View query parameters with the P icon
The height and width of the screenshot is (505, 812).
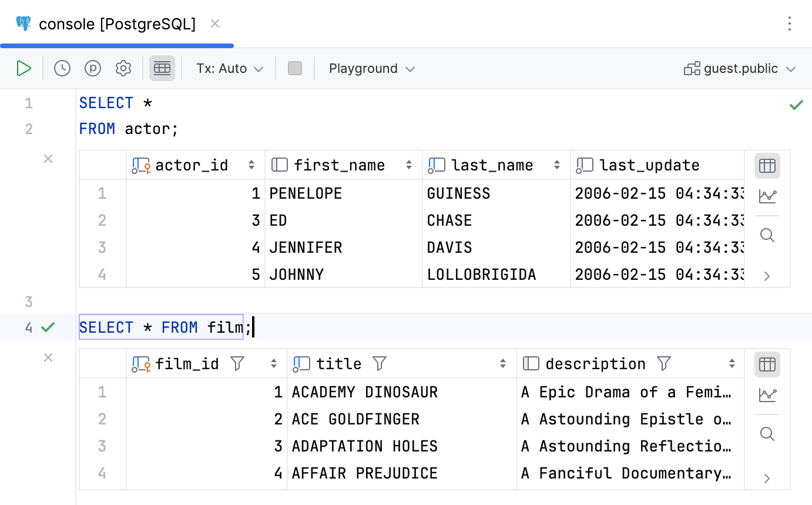(x=92, y=68)
